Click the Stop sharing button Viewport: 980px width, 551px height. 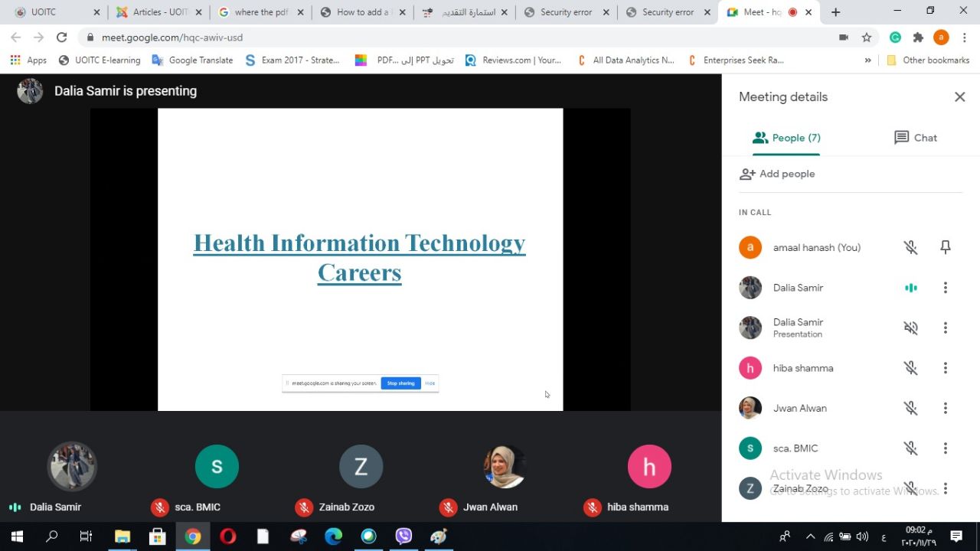click(400, 383)
